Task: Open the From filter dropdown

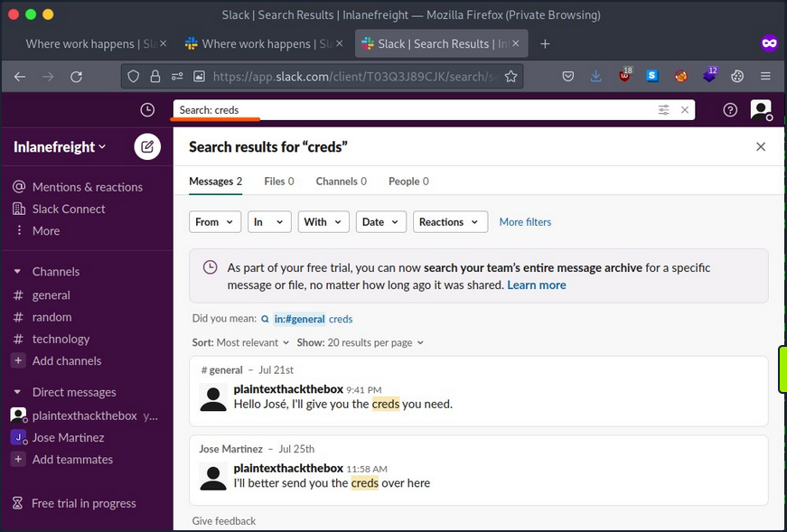Action: tap(214, 222)
